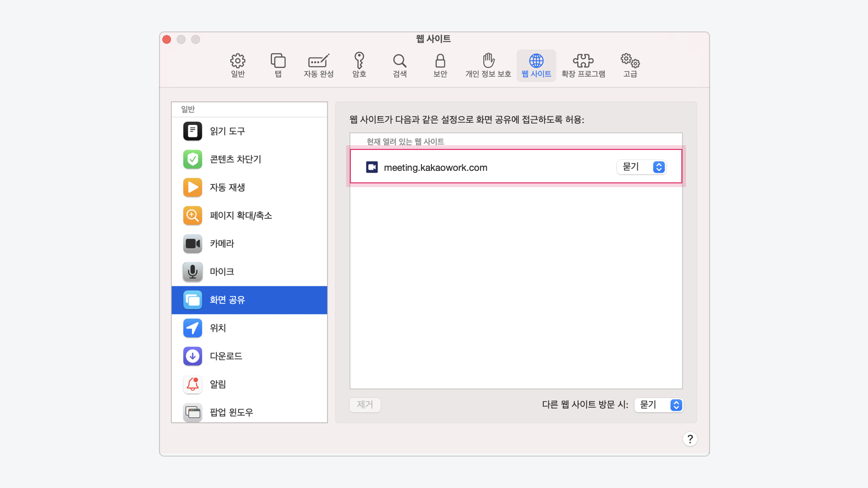
Task: Open the Privacy (개인 정보 보호) hand icon
Action: [x=488, y=65]
